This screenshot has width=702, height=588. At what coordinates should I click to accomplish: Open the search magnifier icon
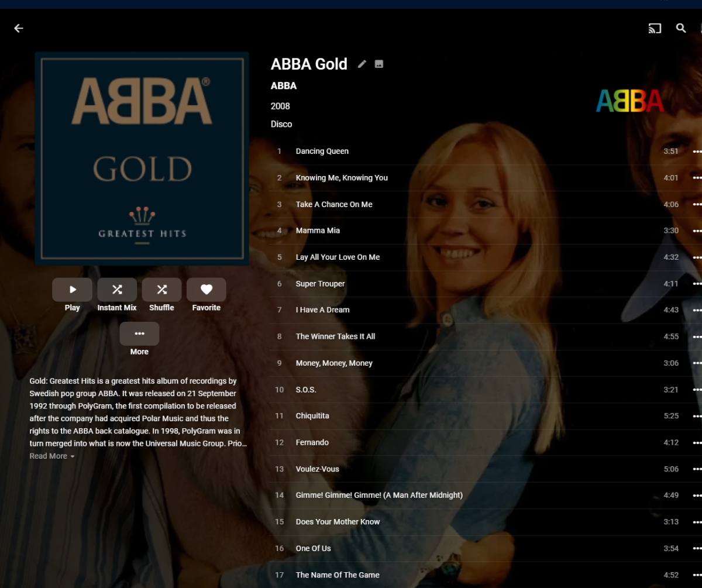click(681, 28)
